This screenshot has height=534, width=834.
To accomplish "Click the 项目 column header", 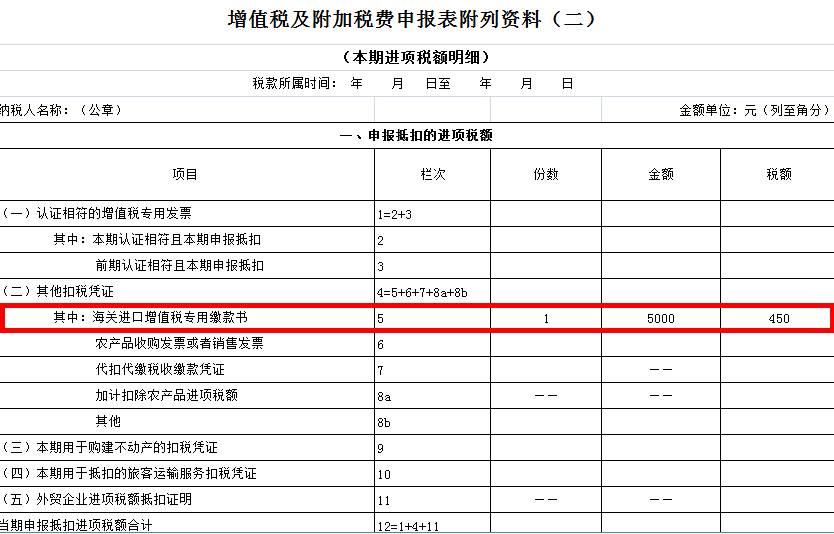I will tap(185, 174).
